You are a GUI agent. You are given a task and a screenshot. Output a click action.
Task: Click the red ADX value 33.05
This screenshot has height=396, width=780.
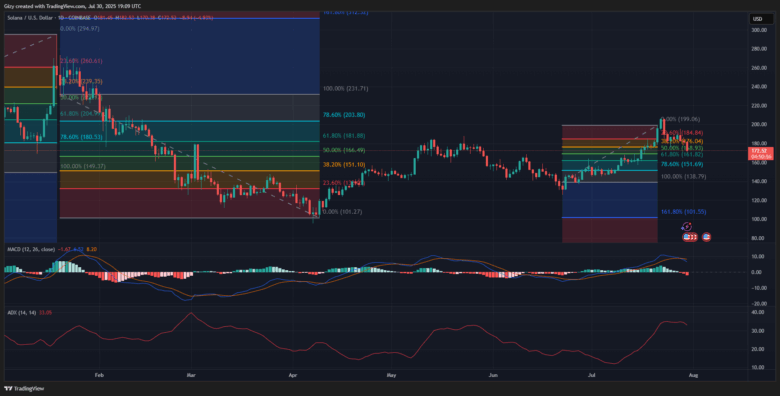pos(46,313)
